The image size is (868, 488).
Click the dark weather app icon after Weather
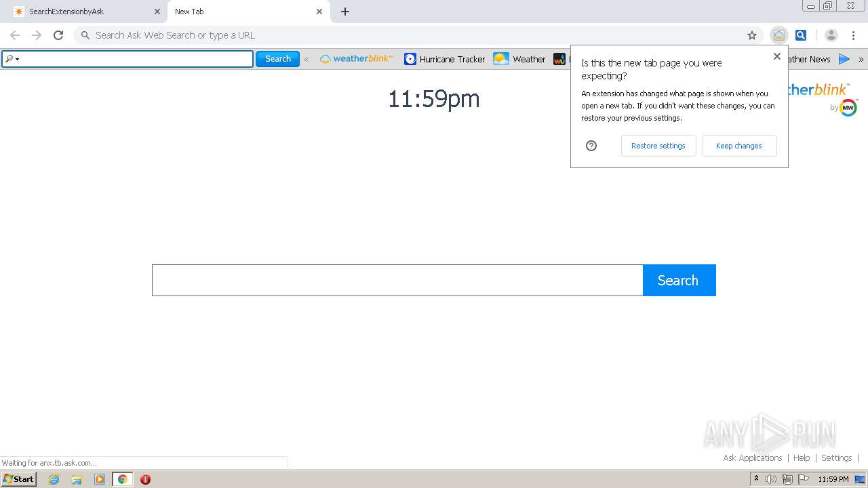tap(559, 59)
